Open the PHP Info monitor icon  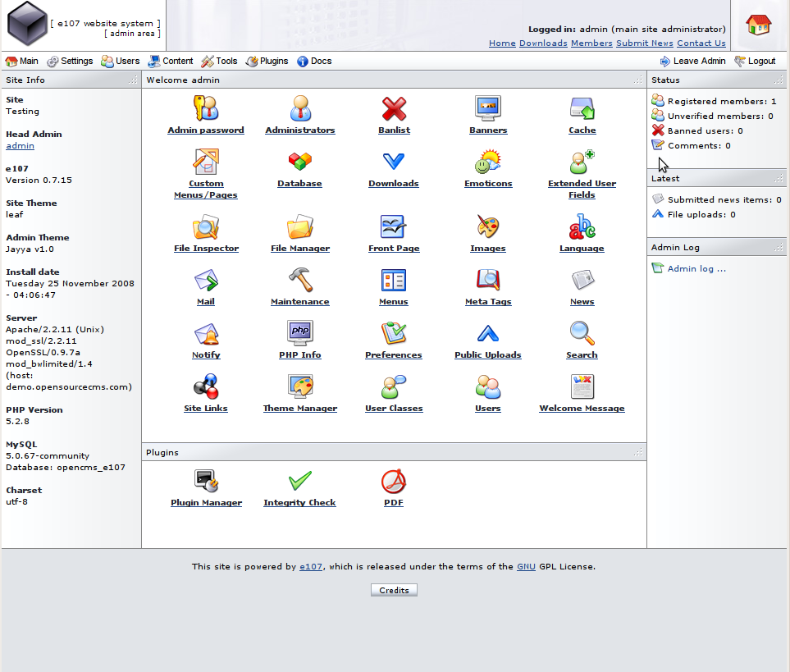(300, 333)
